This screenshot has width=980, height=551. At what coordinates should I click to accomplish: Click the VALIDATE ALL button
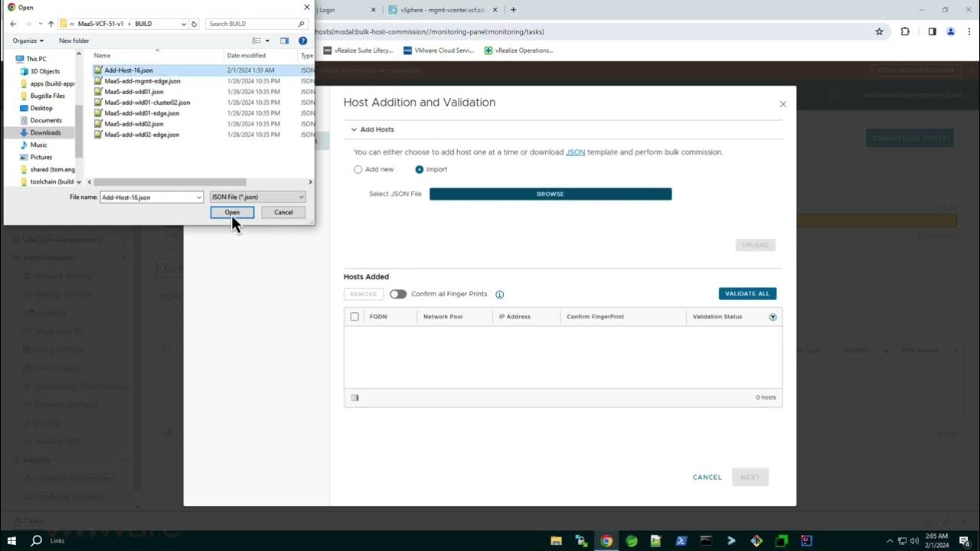point(747,294)
